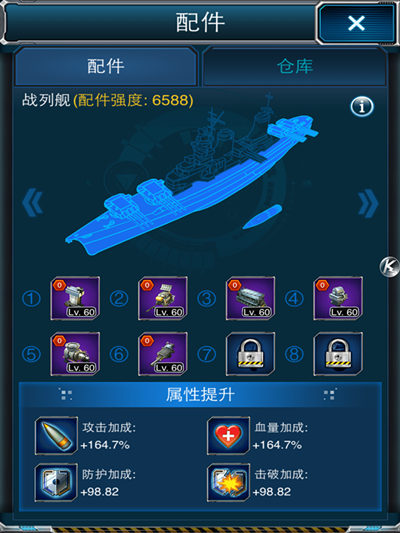Select the 配件 tab
Image resolution: width=400 pixels, height=533 pixels.
pyautogui.click(x=106, y=66)
